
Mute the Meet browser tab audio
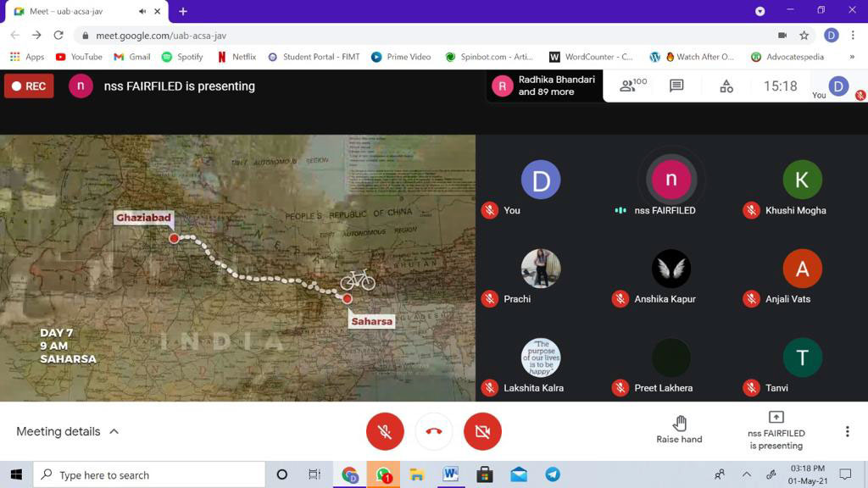coord(142,11)
